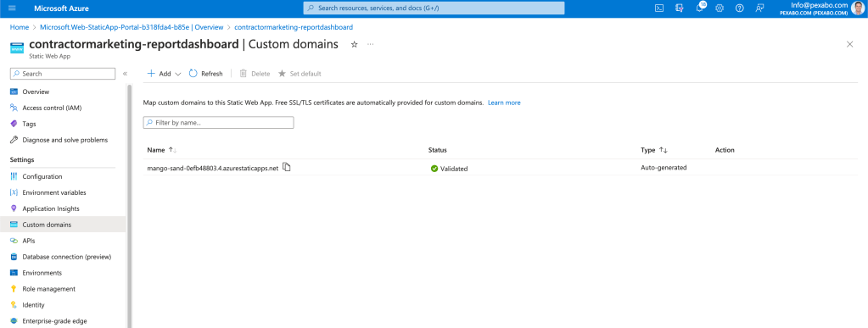Click the user profile avatar

(857, 8)
